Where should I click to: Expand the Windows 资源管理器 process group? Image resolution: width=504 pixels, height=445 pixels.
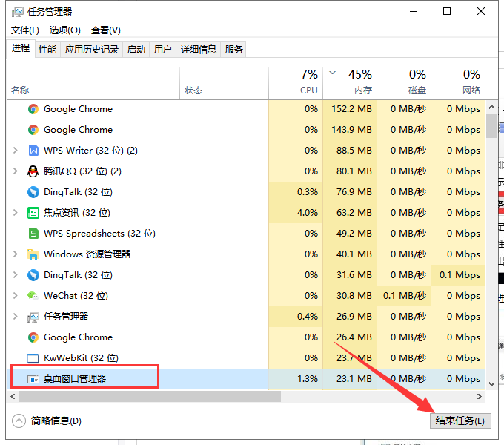tap(16, 254)
